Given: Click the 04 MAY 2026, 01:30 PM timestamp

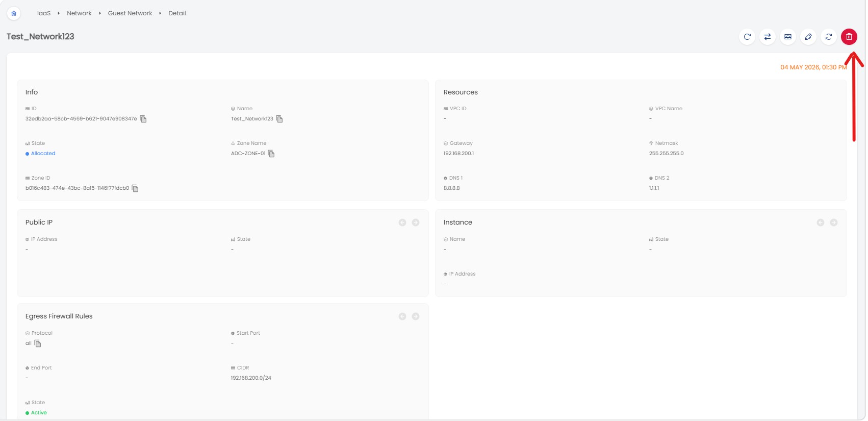Looking at the screenshot, I should tap(813, 67).
